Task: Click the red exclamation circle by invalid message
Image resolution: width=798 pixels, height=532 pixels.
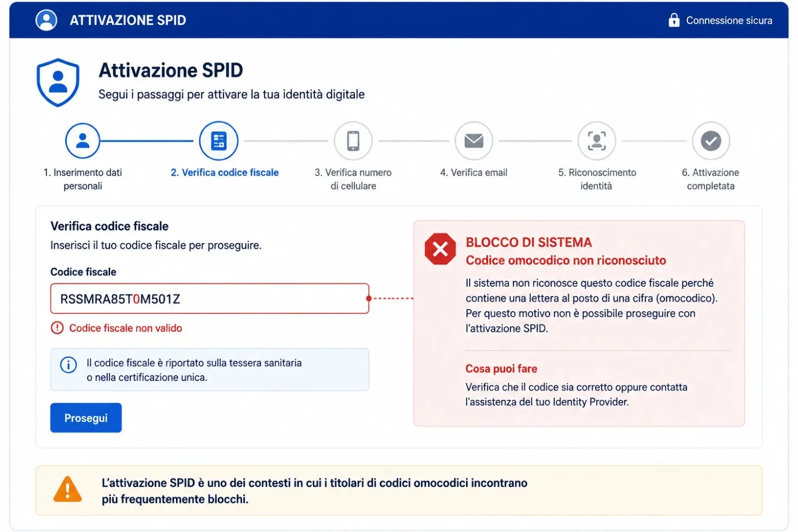Action: tap(57, 328)
